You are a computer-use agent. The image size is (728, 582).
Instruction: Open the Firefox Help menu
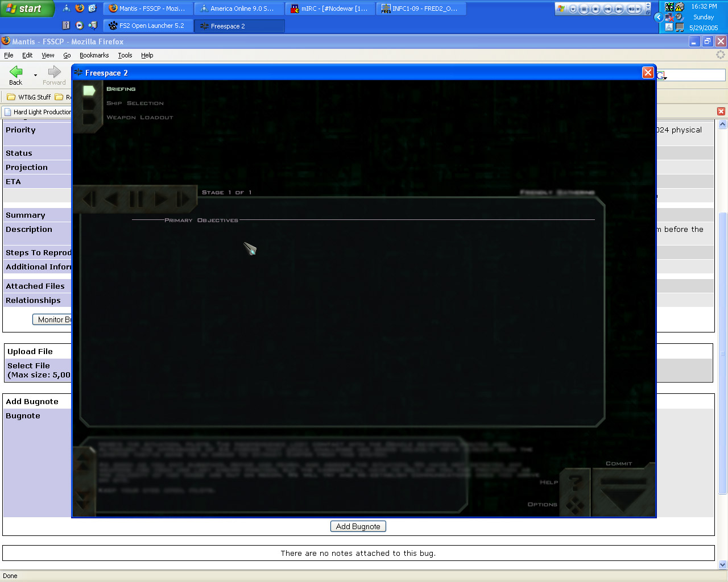coord(147,55)
